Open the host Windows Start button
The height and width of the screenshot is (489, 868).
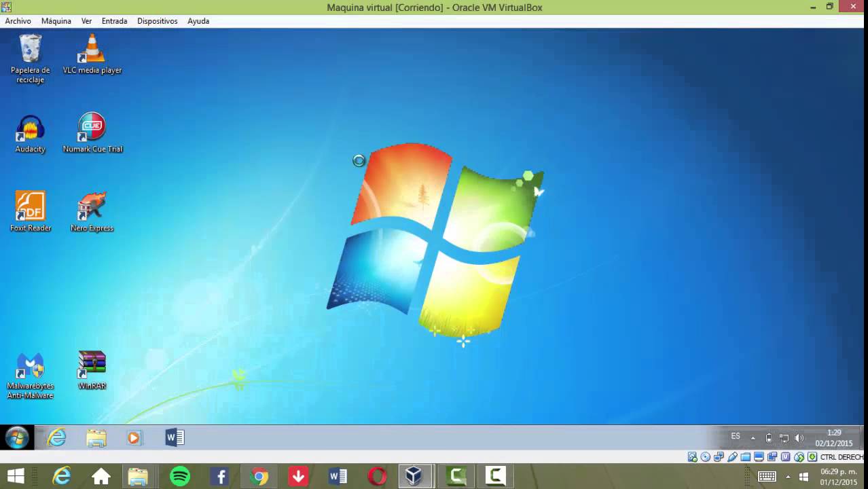coord(16,477)
